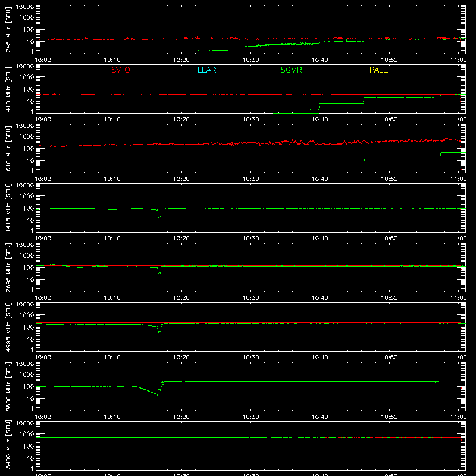This screenshot has height=476, width=476.
Task: Click the 10 y-axis value on the 1415 MHz plot
Action: click(30, 220)
